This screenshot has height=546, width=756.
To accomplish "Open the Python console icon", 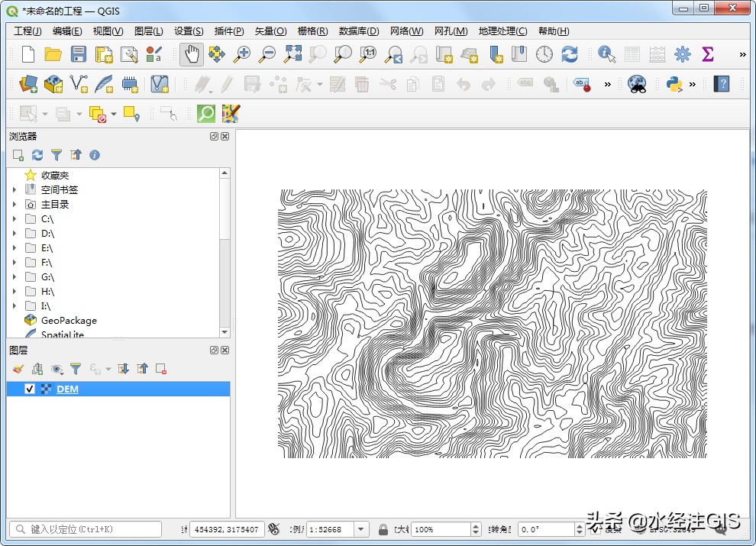I will coord(674,84).
